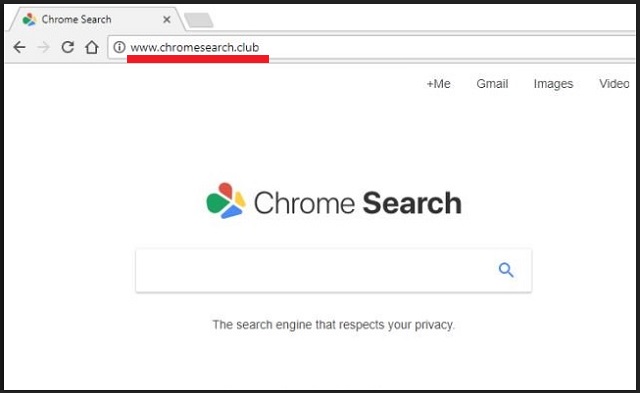Viewport: 640px width, 393px height.
Task: Click the privacy tagline below the search box
Action: pyautogui.click(x=333, y=325)
